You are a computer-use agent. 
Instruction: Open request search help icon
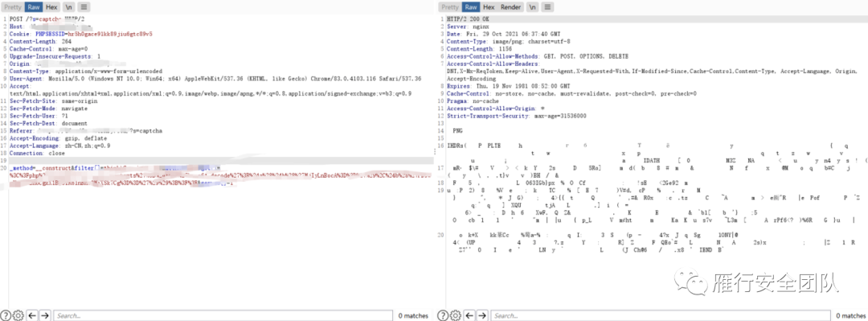(6, 315)
